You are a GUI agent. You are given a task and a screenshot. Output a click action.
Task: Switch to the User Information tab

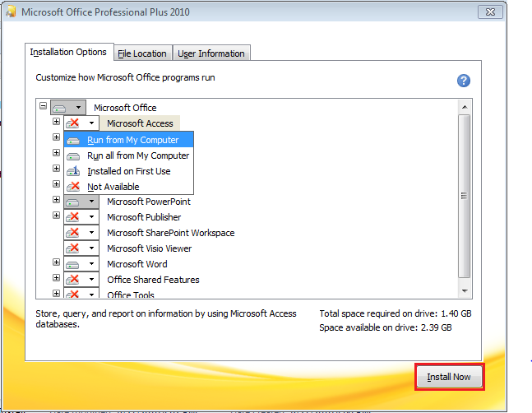point(211,53)
